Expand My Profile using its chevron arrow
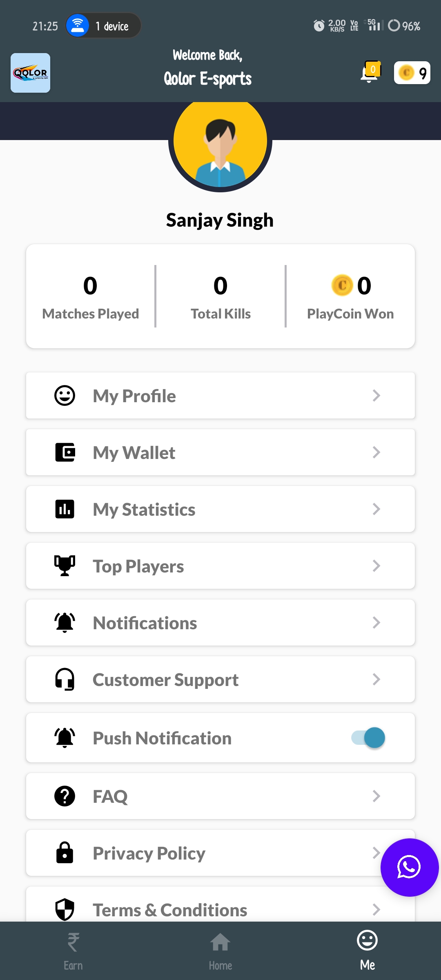The image size is (441, 980). [376, 396]
